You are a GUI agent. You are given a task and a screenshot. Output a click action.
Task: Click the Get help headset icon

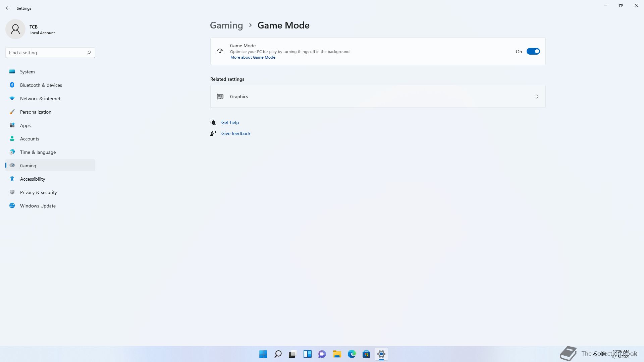pyautogui.click(x=213, y=122)
